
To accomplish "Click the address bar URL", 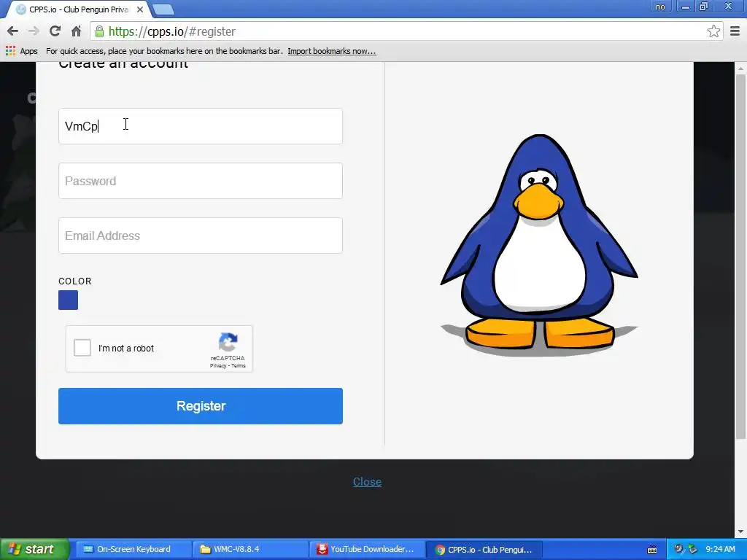I will 172,31.
